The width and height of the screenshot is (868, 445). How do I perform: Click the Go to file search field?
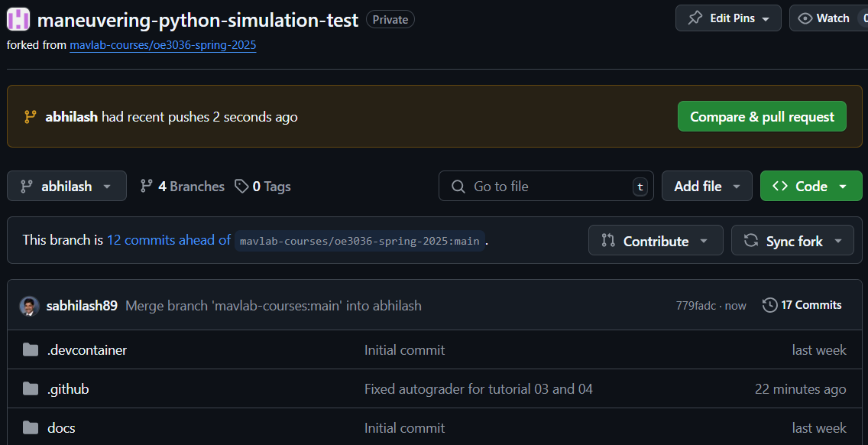[546, 186]
